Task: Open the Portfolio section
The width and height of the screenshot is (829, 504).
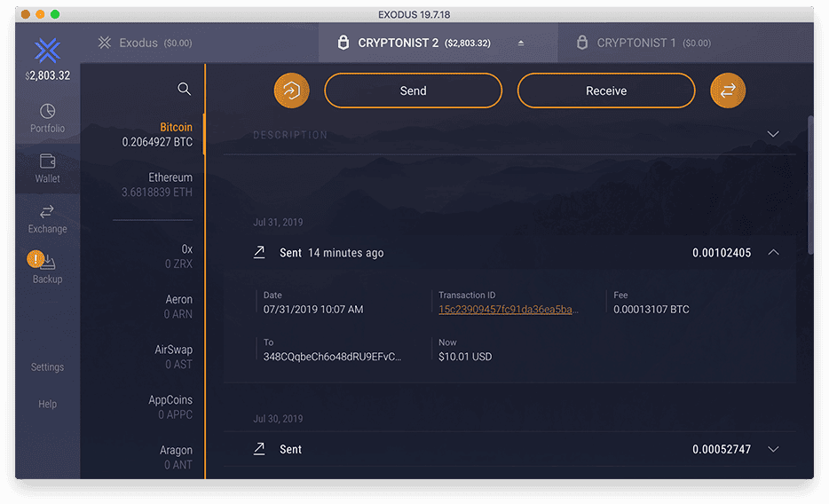Action: tap(48, 118)
